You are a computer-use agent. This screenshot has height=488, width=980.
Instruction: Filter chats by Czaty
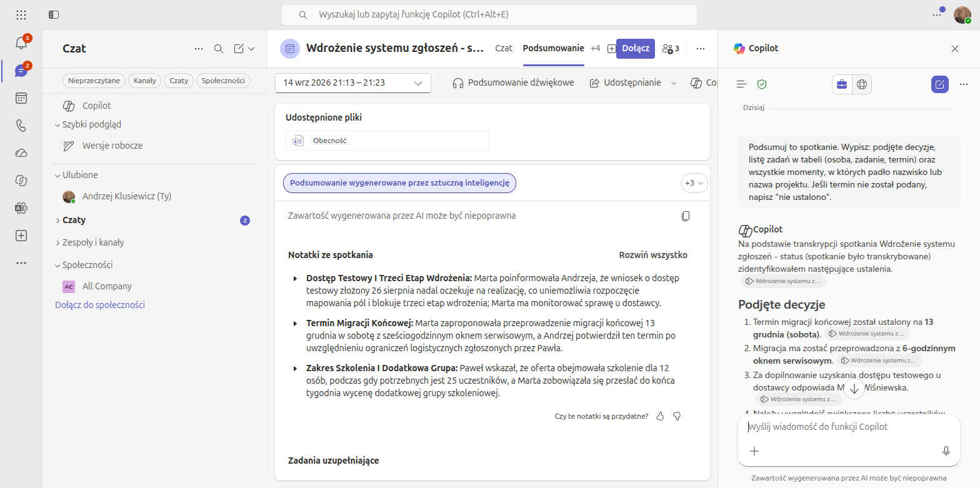click(x=179, y=81)
